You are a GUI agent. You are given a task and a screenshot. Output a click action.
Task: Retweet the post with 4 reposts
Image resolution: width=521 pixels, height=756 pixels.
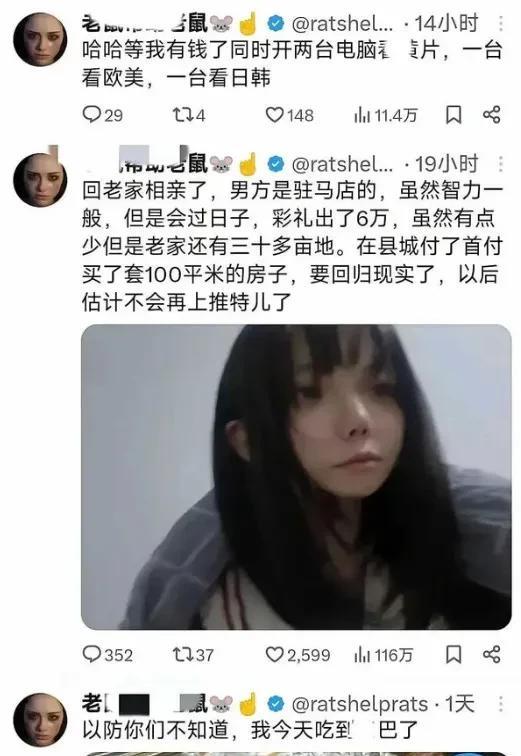tap(189, 115)
